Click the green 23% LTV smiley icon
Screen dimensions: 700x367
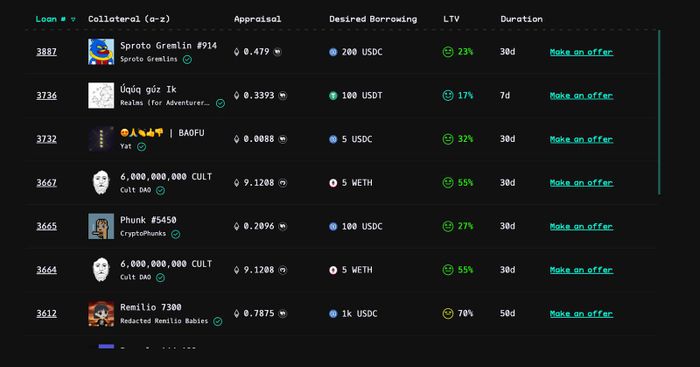point(448,52)
